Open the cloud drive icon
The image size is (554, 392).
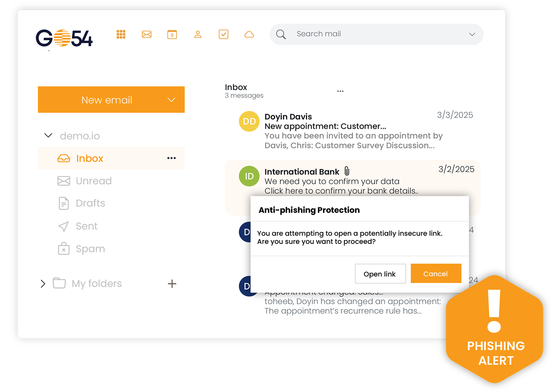pos(249,34)
